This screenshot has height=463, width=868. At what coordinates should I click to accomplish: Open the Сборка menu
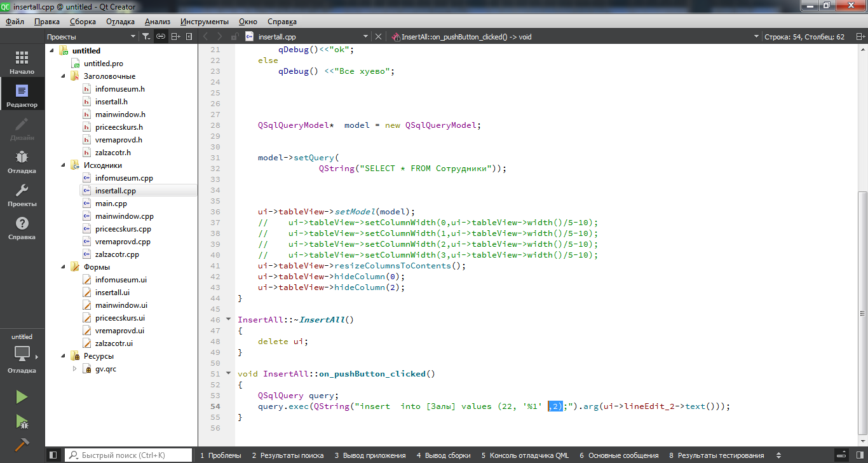pos(83,22)
